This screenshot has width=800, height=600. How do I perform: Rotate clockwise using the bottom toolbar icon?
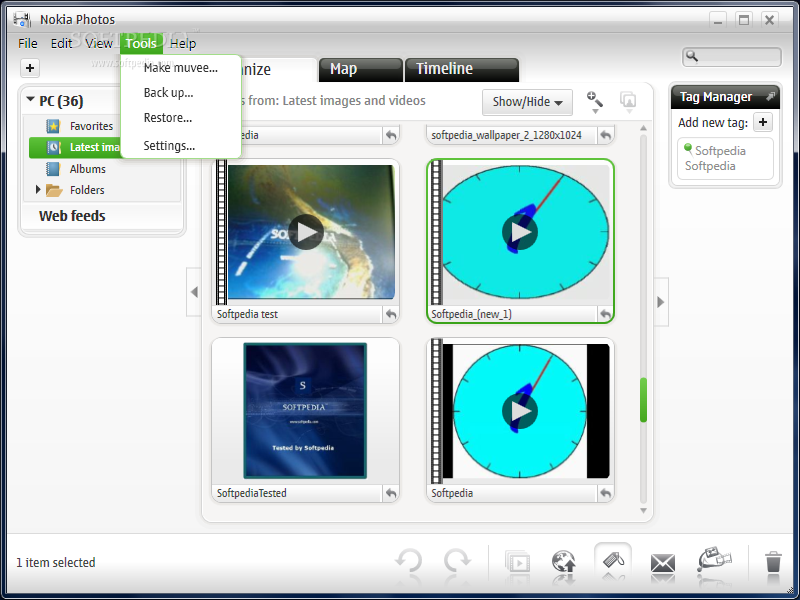pyautogui.click(x=457, y=561)
